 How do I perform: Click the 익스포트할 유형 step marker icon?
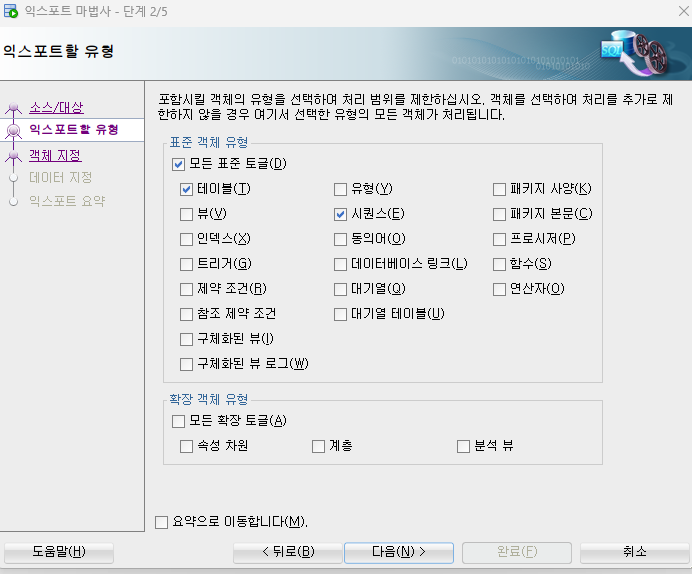click(14, 131)
